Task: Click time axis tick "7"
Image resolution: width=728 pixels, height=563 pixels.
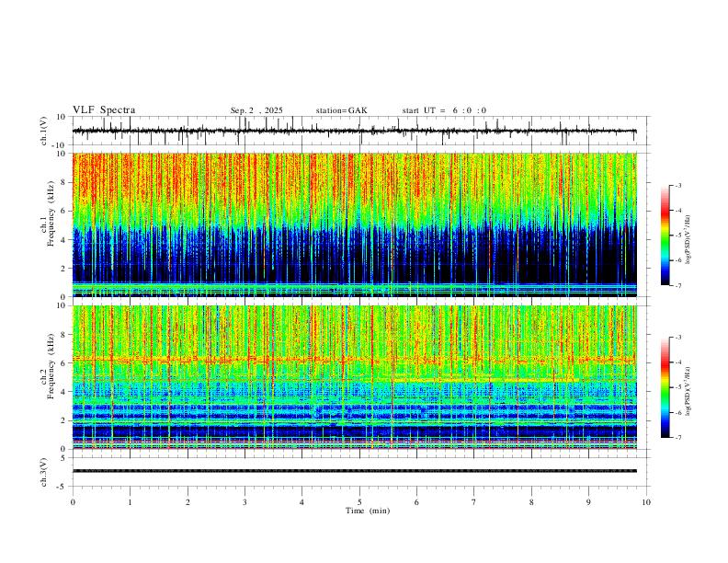Action: pyautogui.click(x=474, y=502)
